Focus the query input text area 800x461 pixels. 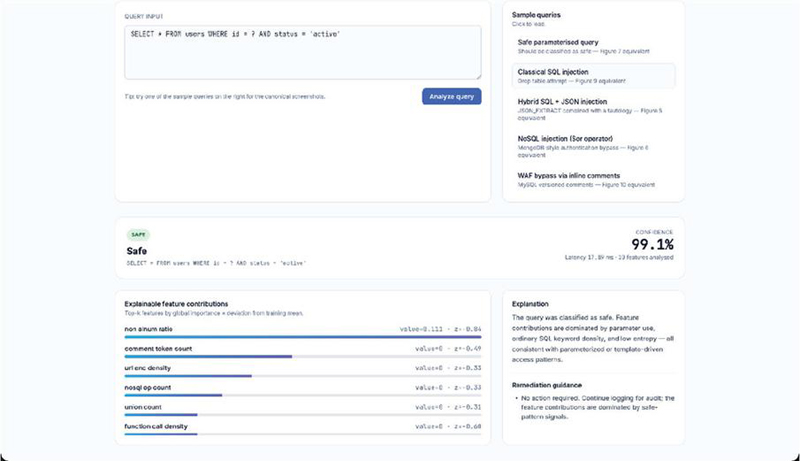pyautogui.click(x=303, y=53)
